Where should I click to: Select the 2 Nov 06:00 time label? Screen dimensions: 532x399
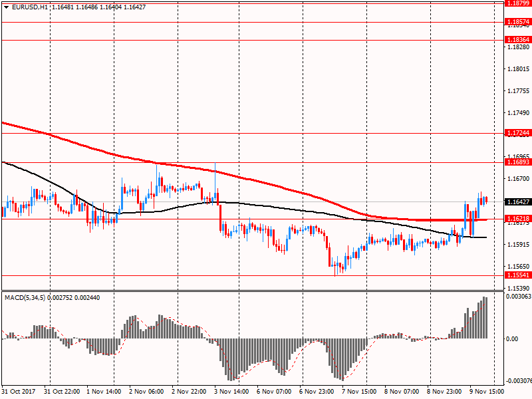(146, 392)
